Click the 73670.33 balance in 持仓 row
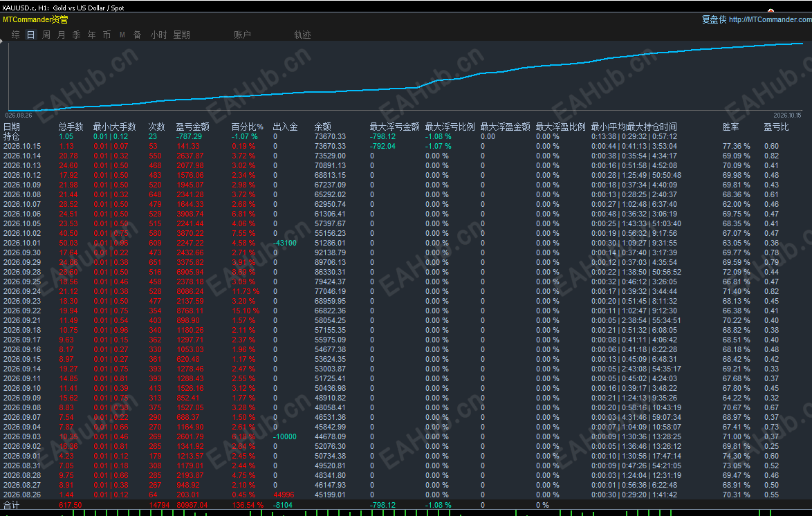812x516 pixels. point(330,136)
